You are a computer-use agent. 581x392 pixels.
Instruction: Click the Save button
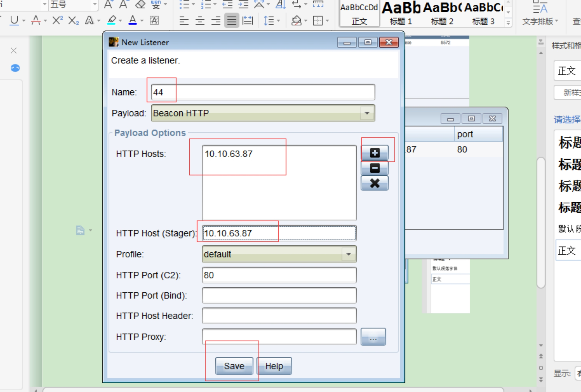[x=234, y=366]
